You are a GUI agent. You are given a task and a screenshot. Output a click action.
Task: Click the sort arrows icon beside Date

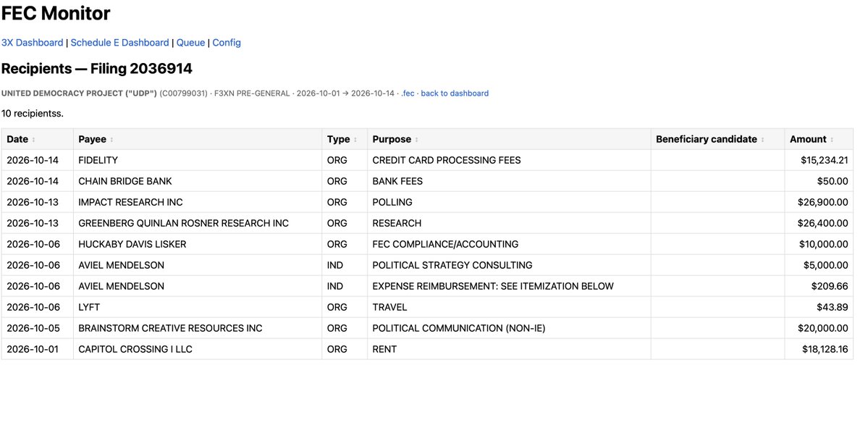click(34, 140)
